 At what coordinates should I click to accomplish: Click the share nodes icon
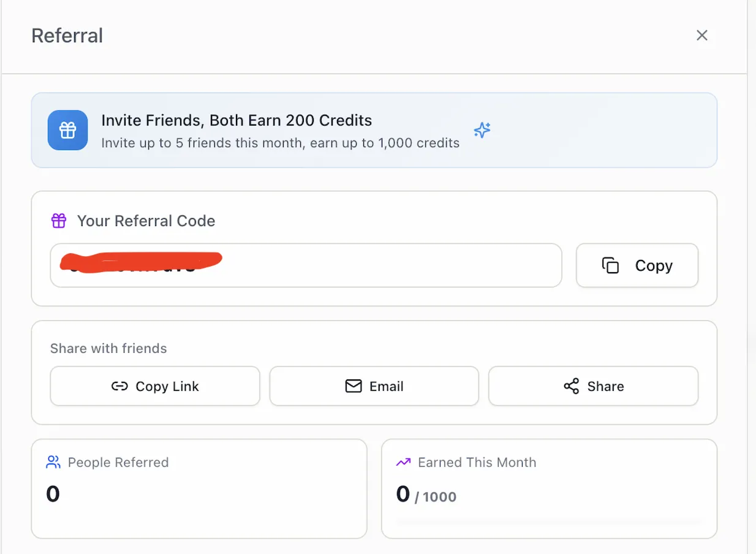tap(571, 386)
